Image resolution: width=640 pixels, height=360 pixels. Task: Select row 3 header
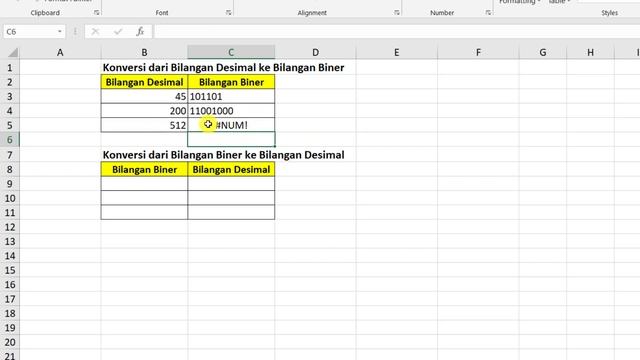point(9,96)
